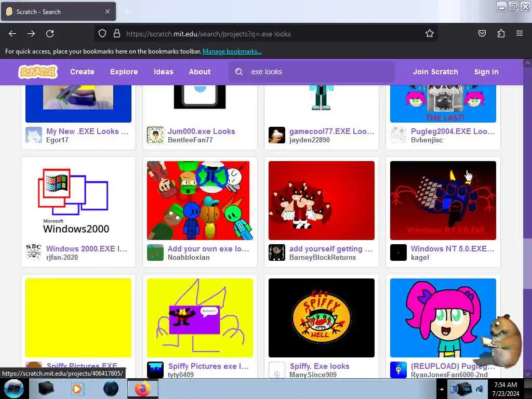The height and width of the screenshot is (399, 532).
Task: Click the Scratch logo
Action: pos(38,72)
